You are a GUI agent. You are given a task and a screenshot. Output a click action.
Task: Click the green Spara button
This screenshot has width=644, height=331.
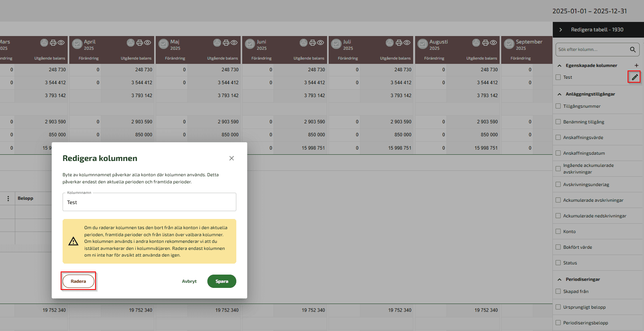click(x=221, y=281)
